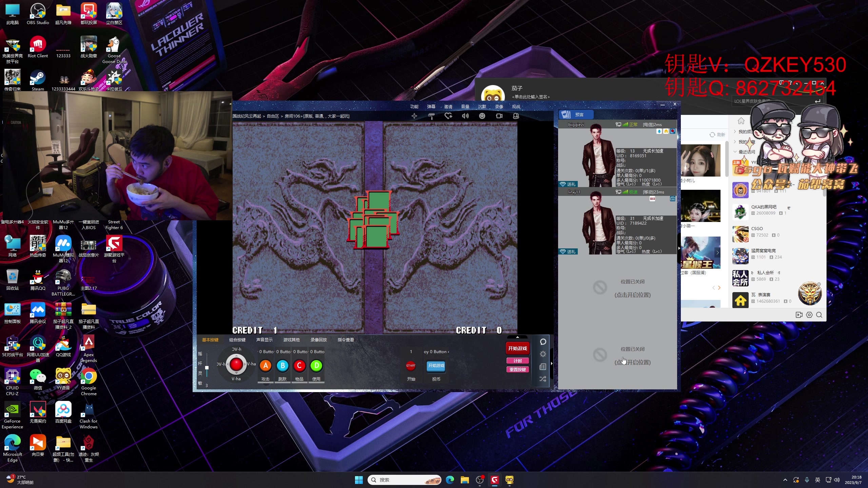The height and width of the screenshot is (488, 868).
Task: Switch to the 声音显示 tab
Action: [x=264, y=340]
